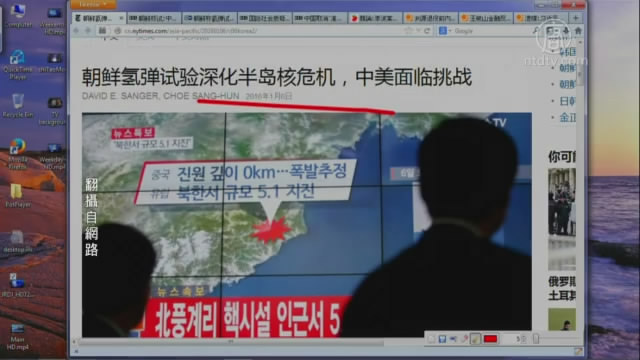Select the desktop.ini file icon
The height and width of the screenshot is (360, 640).
[x=17, y=243]
